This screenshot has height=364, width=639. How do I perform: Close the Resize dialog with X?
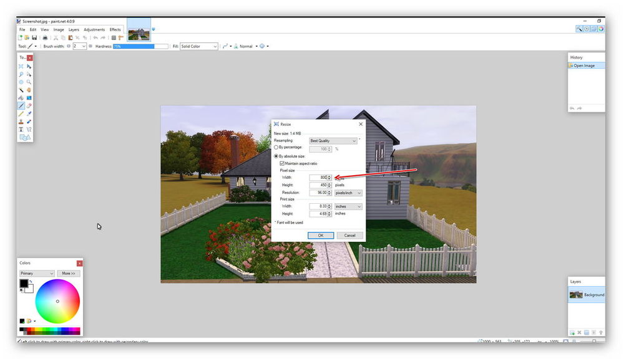(x=361, y=124)
